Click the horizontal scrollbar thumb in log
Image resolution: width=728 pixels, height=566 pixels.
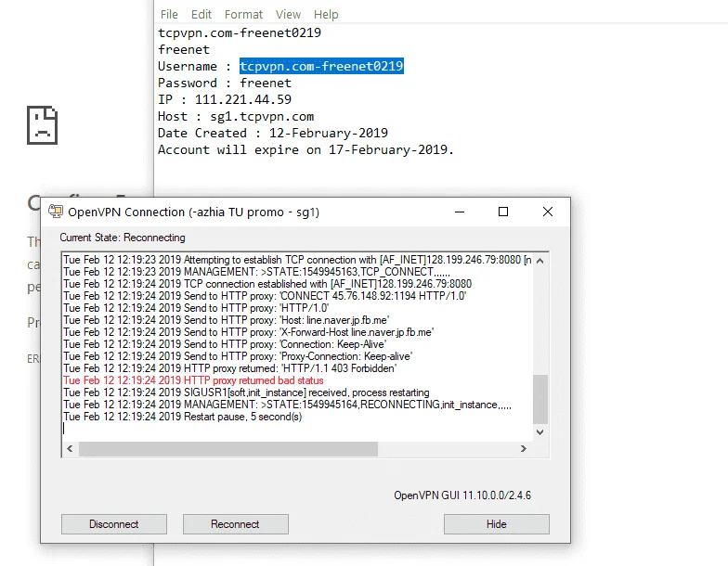228,449
